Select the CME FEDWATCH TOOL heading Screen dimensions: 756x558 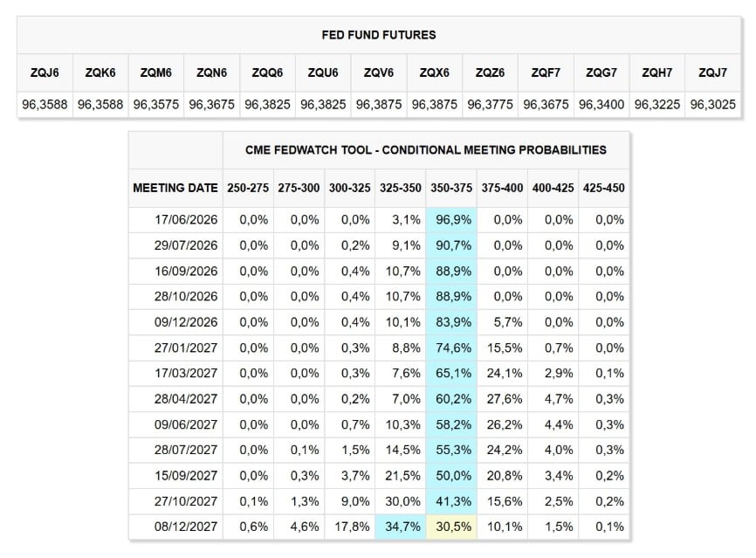[x=426, y=150]
